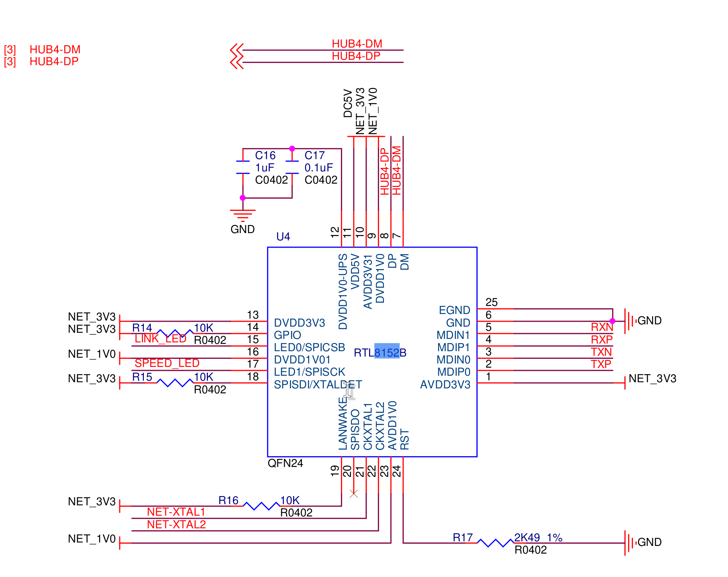This screenshot has height=577, width=728.
Task: Click the MDIN0 pin name
Action: pos(453,360)
